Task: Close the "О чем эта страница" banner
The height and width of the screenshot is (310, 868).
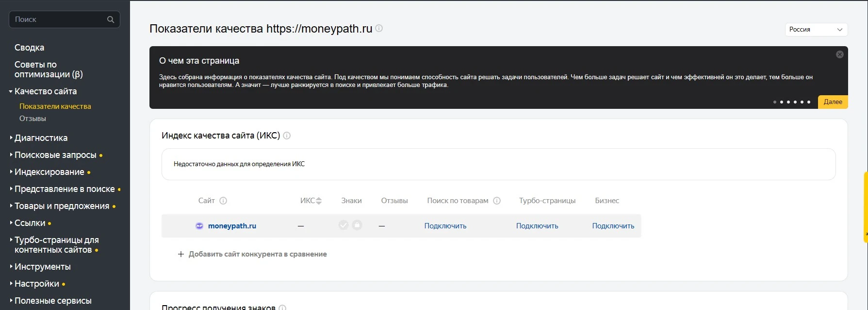Action: click(x=840, y=54)
